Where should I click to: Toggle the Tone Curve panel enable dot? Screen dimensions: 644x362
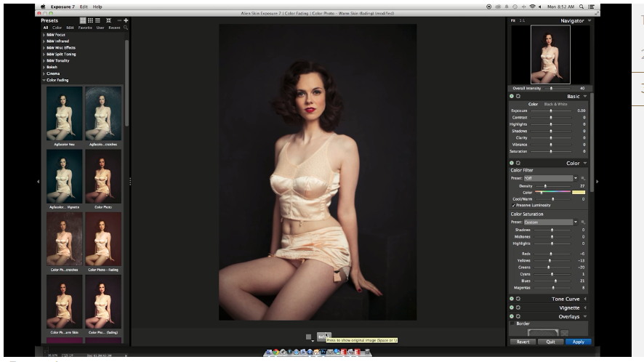click(512, 299)
